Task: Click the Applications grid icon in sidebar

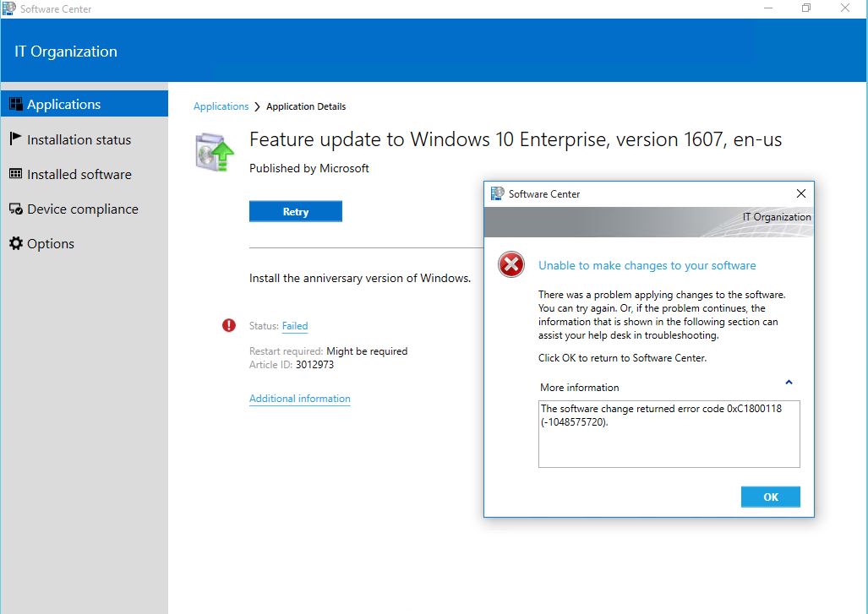Action: coord(16,104)
